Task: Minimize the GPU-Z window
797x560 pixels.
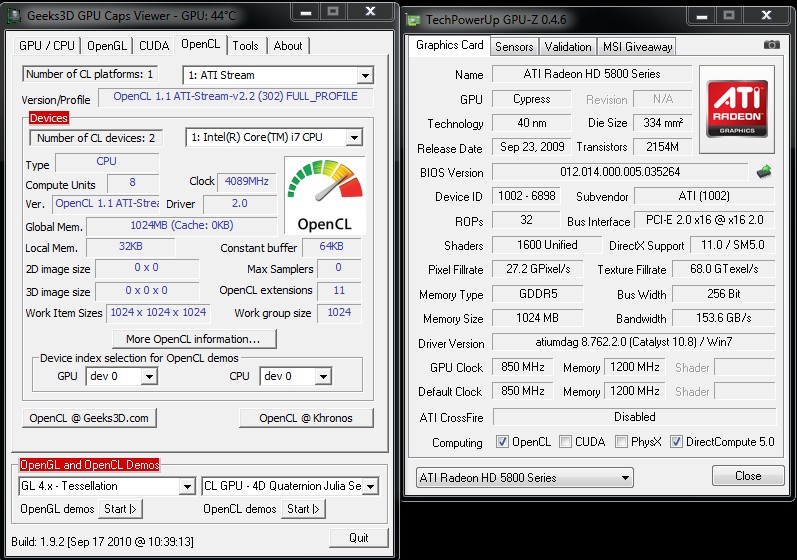Action: tap(702, 16)
